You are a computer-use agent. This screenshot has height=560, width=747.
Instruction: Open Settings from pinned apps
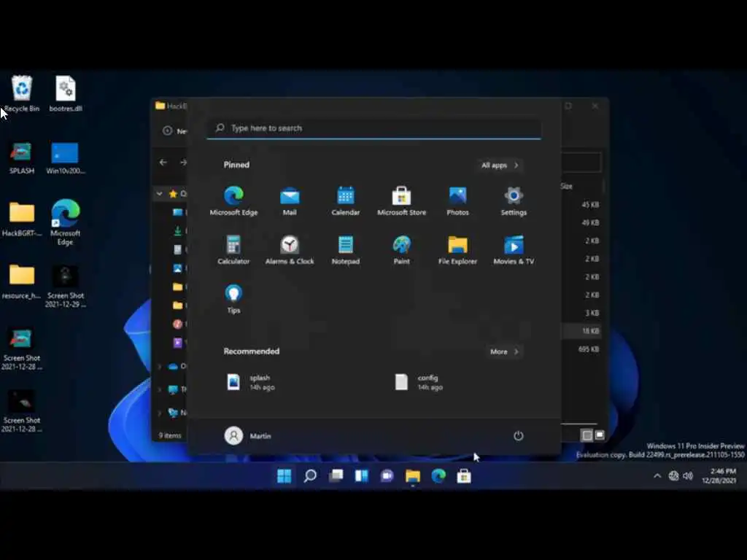[514, 201]
